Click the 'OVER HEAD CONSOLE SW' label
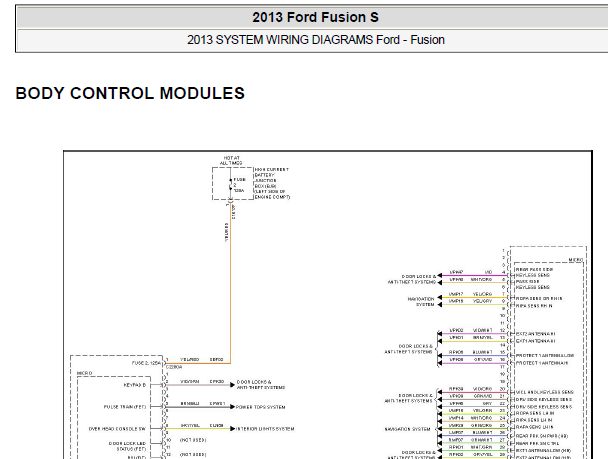608x459 pixels. (x=117, y=429)
